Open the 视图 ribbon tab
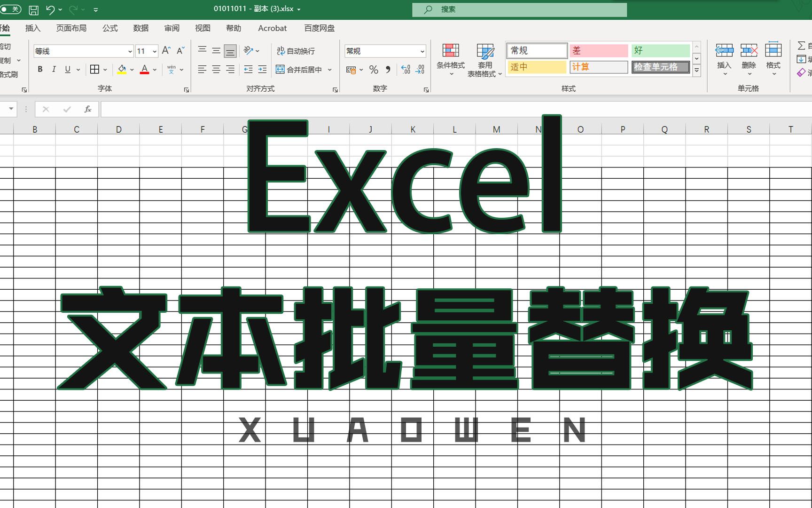The image size is (812, 508). [203, 28]
